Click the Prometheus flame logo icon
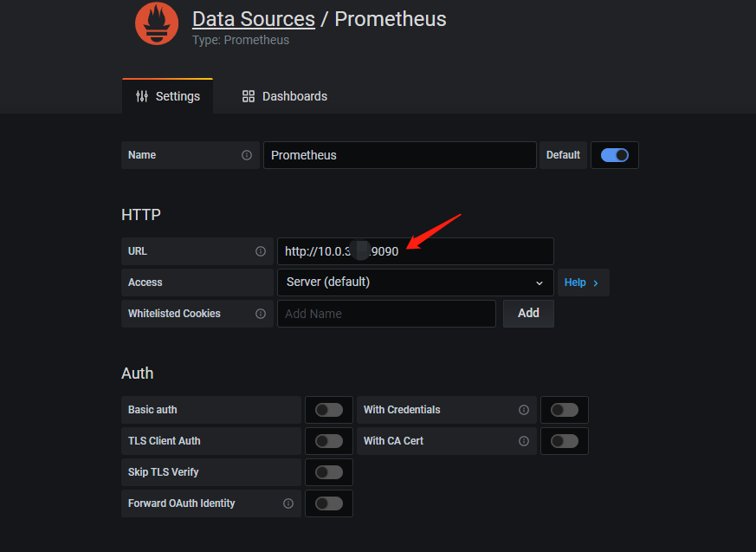Viewport: 756px width, 552px height. tap(157, 23)
